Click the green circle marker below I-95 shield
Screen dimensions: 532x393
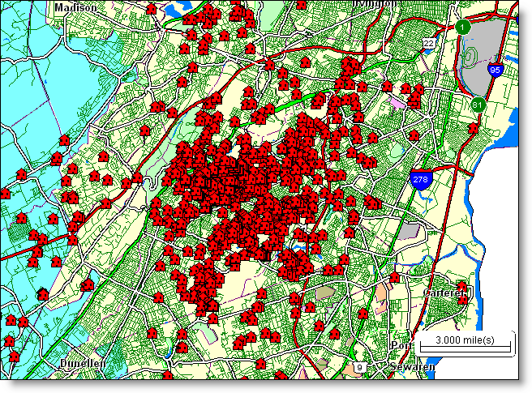tap(478, 104)
